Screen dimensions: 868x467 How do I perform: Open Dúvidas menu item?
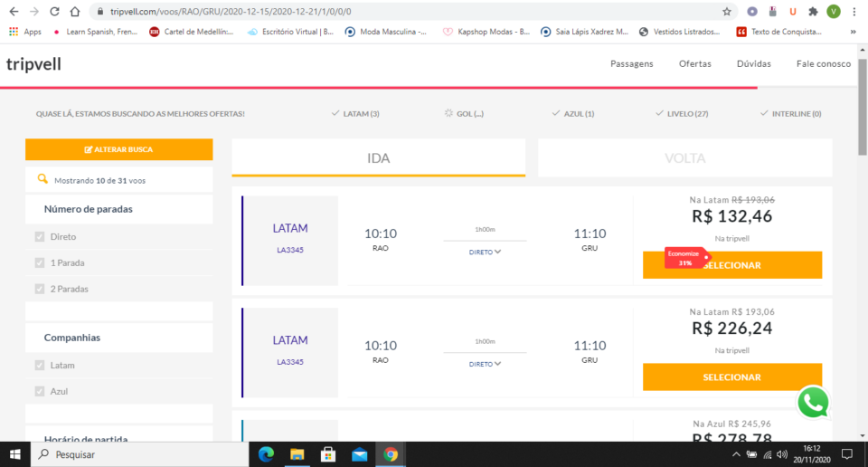coord(753,63)
